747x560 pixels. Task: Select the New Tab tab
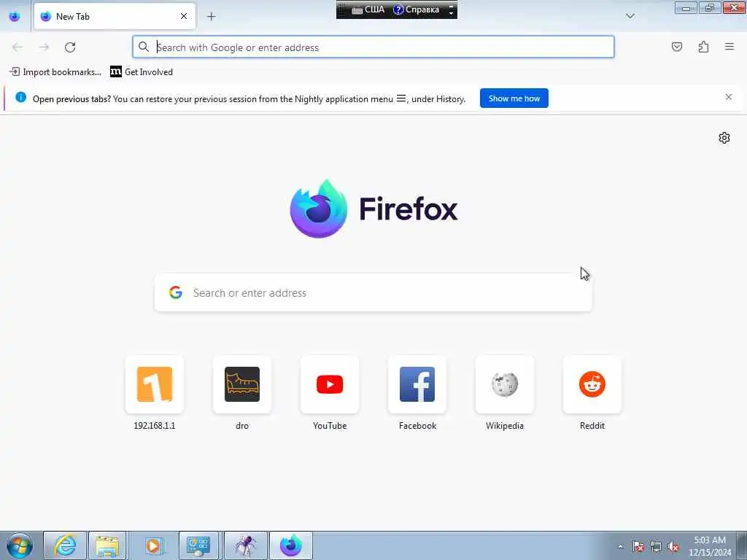[115, 16]
